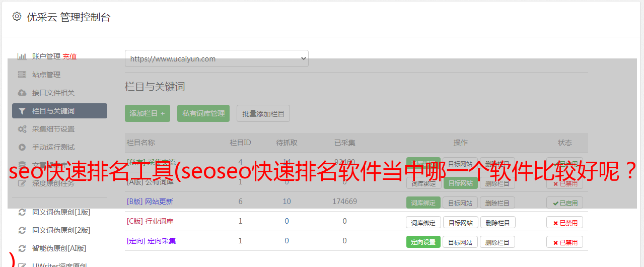The image size is (644, 267).
Task: Click the 栏目名称 column header
Action: tap(140, 143)
